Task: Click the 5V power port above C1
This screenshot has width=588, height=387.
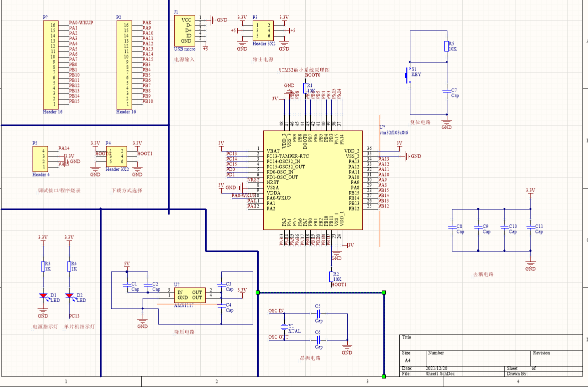Action: click(x=127, y=265)
